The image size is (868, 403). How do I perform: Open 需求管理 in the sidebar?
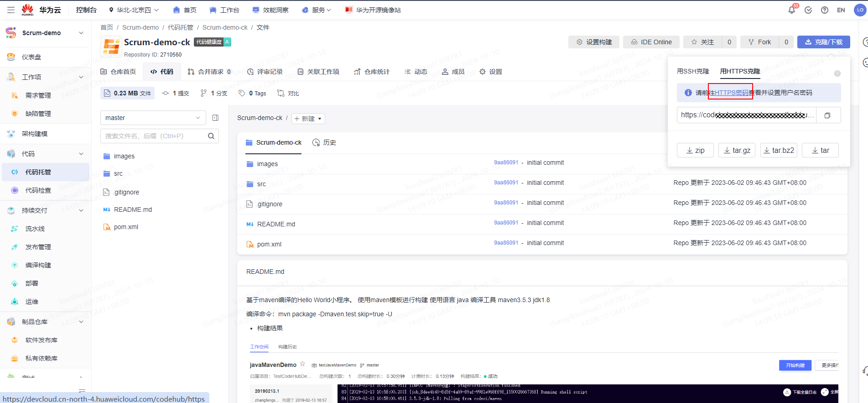coord(38,95)
